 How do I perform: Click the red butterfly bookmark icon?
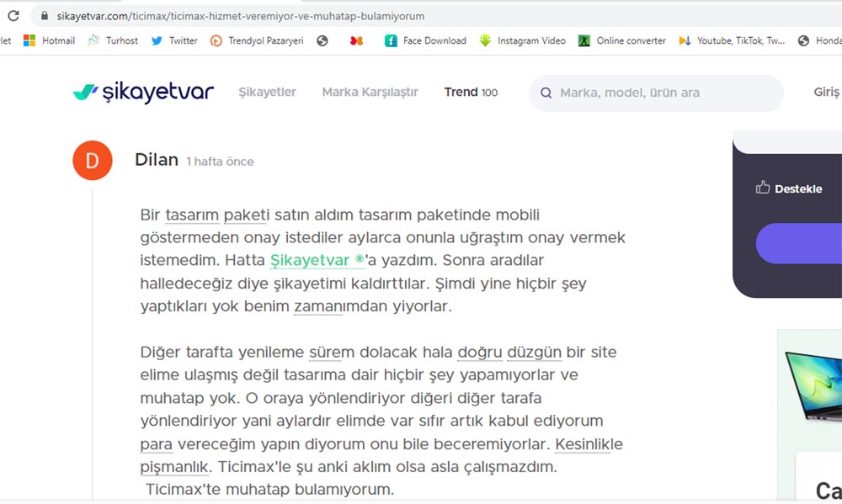[x=356, y=40]
